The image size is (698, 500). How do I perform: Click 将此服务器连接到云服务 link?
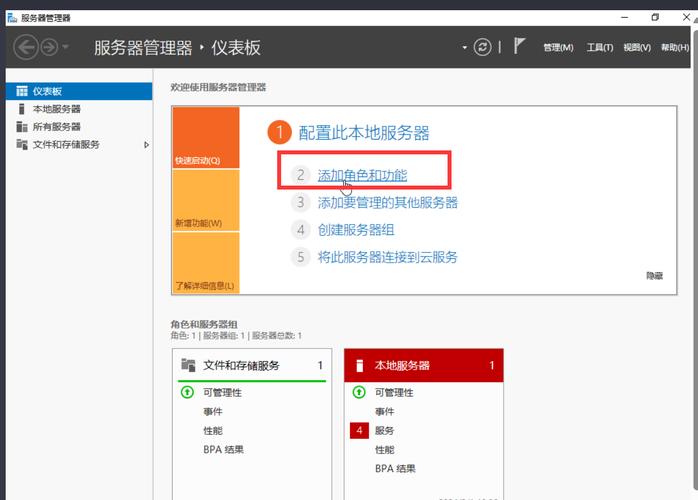click(x=387, y=257)
